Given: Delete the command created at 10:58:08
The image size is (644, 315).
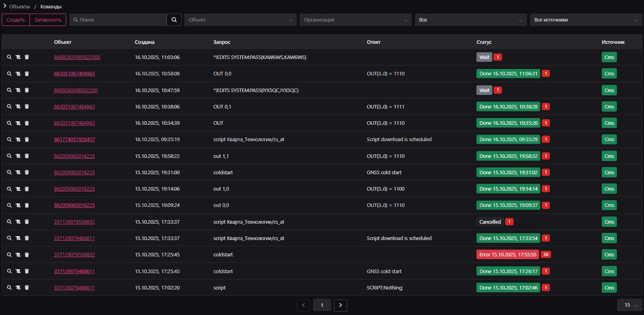Looking at the screenshot, I should [x=27, y=73].
